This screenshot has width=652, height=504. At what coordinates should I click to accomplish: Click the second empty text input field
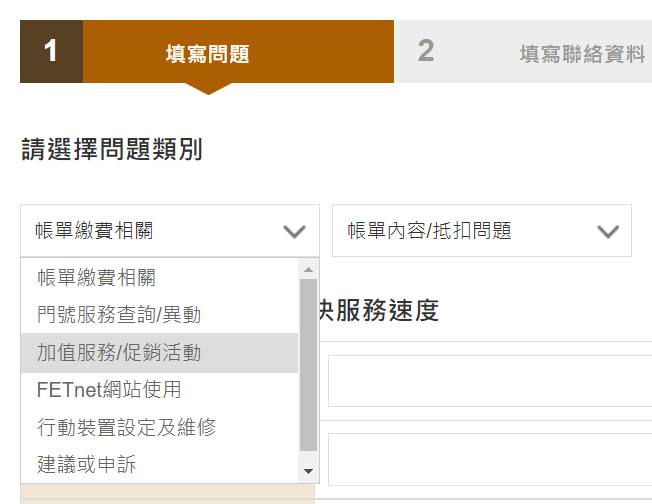click(490, 460)
